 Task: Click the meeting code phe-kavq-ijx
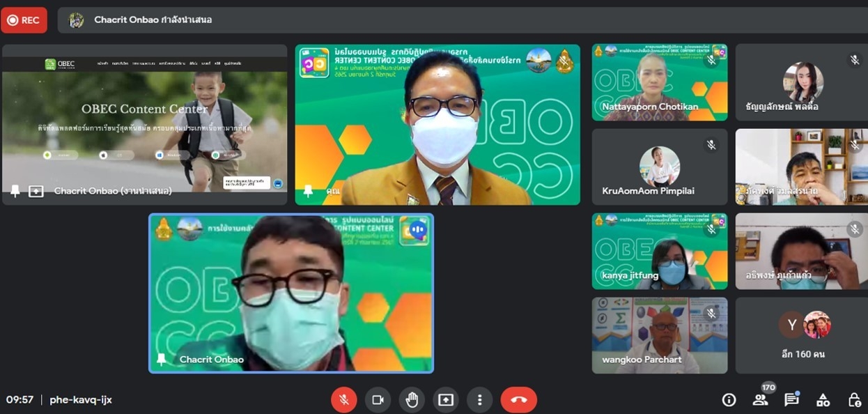coord(81,399)
